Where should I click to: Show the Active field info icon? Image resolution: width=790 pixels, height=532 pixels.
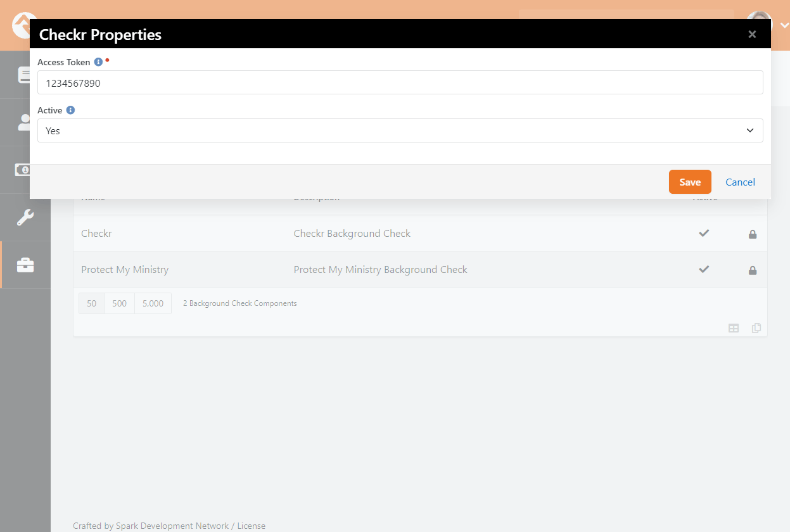click(70, 110)
